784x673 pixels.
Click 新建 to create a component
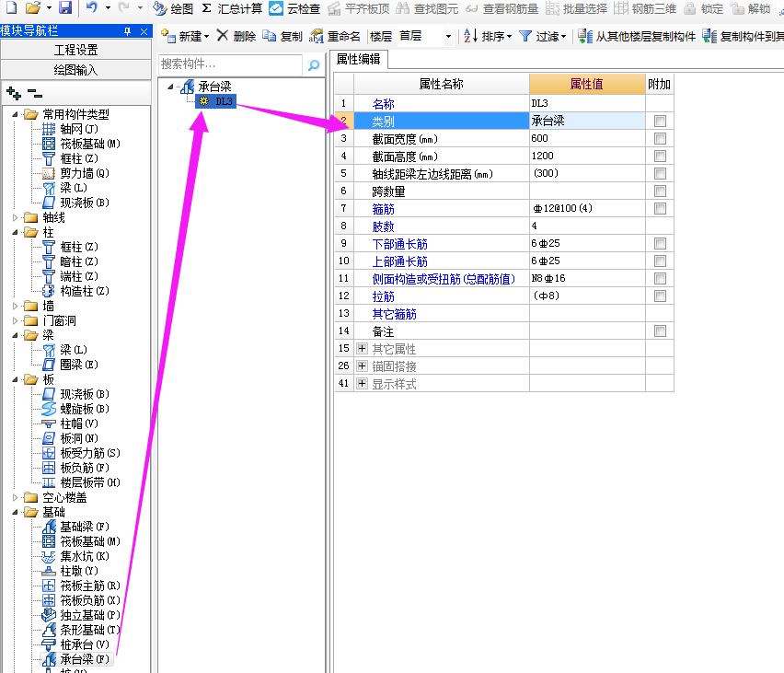[x=185, y=36]
